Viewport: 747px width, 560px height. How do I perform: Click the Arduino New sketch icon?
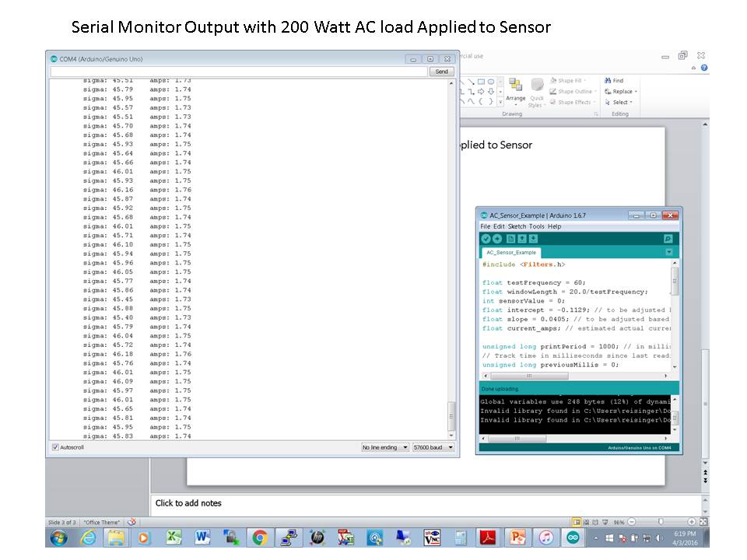click(510, 239)
